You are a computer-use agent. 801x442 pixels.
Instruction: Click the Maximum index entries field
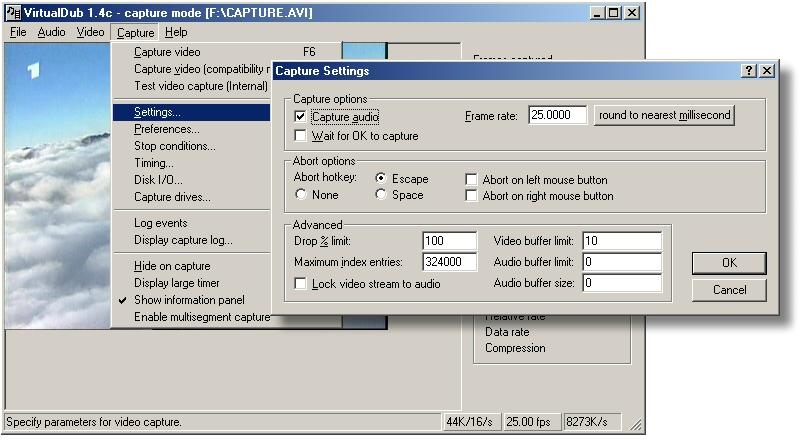[x=450, y=262]
